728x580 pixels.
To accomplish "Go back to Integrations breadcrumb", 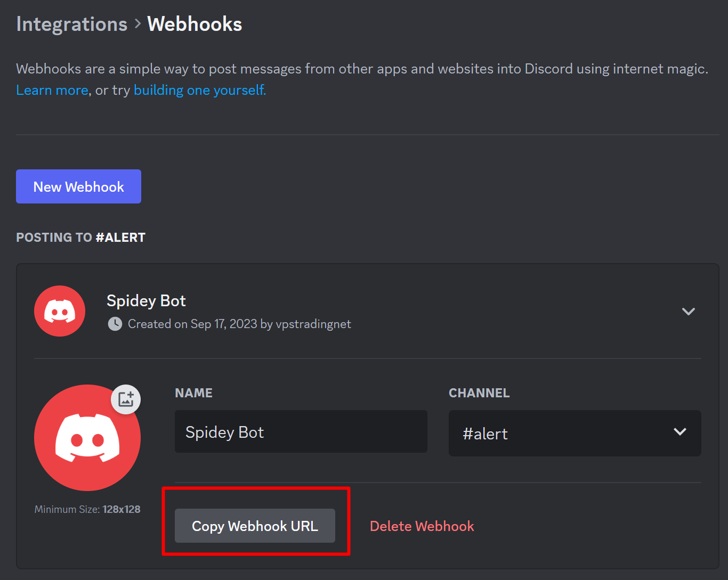I will tap(72, 24).
